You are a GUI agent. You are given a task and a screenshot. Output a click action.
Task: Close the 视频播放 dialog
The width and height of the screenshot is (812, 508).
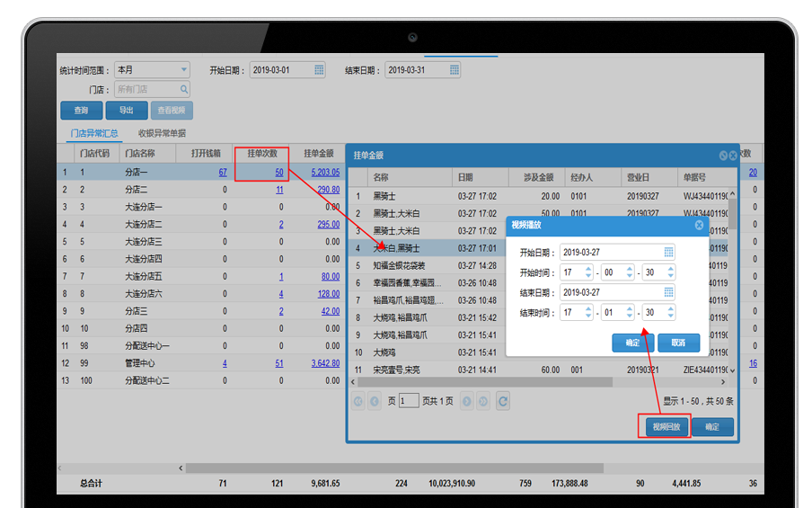699,225
